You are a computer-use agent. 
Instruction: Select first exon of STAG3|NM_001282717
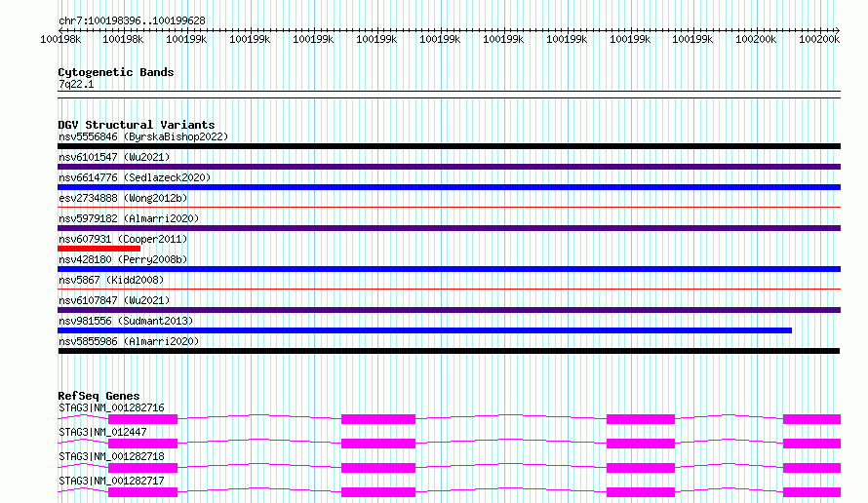tap(142, 492)
